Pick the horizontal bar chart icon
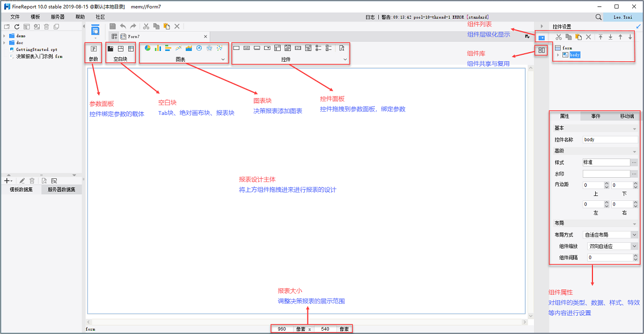Image resolution: width=644 pixels, height=334 pixels. coord(168,48)
